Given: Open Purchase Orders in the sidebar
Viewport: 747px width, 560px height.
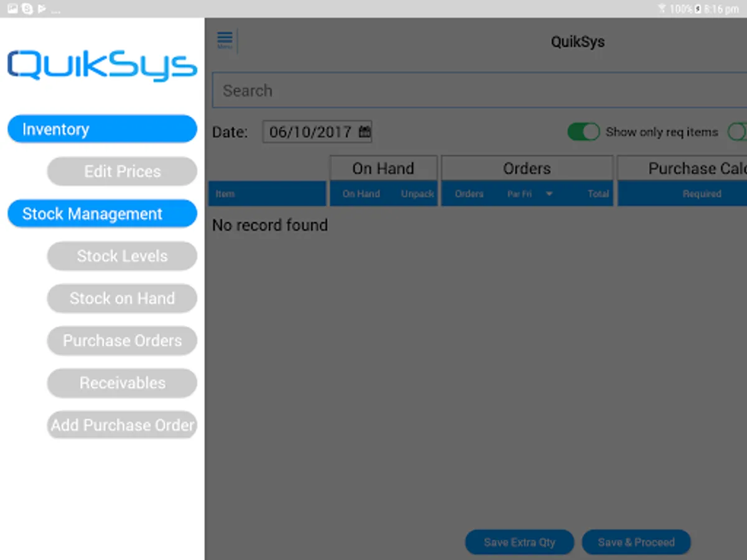Looking at the screenshot, I should [x=122, y=340].
